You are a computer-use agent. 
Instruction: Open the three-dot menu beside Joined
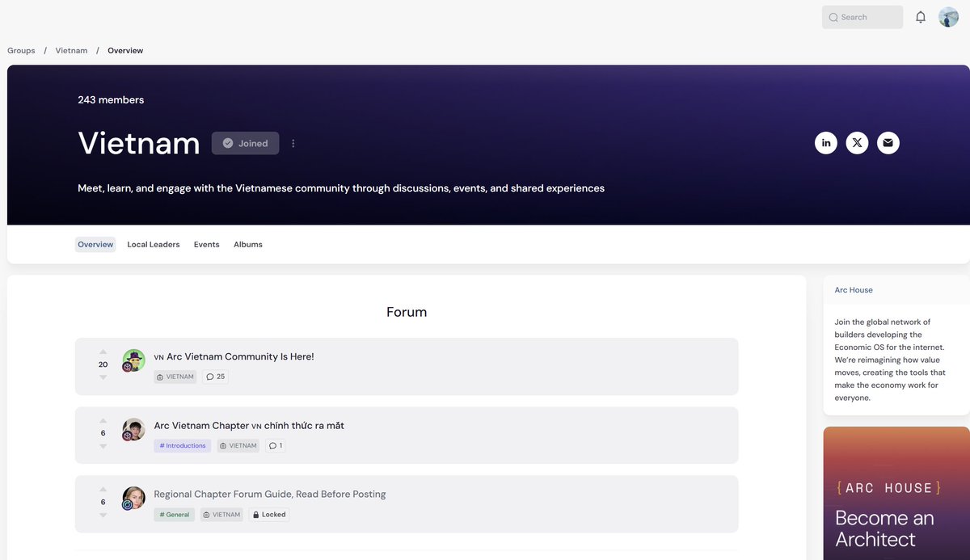coord(293,143)
